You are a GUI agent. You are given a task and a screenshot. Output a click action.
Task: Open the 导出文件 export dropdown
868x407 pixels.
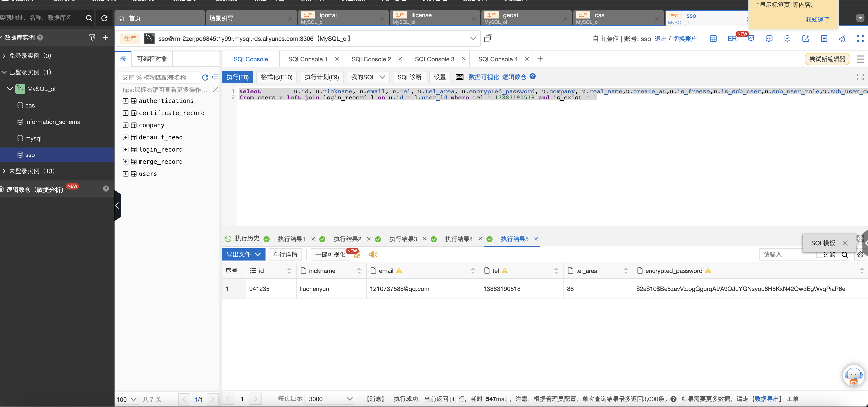[243, 254]
